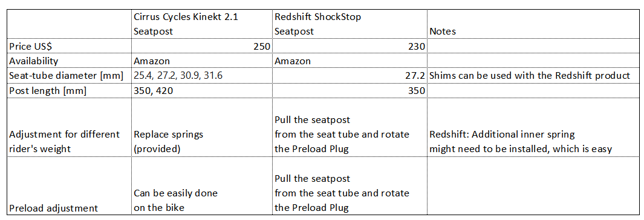644x220 pixels.
Task: Select the Adjustment for different rider's weight cell
Action: [x=70, y=127]
